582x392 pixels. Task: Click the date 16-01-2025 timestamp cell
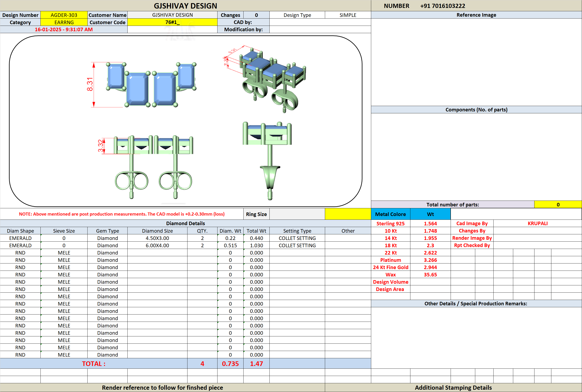tap(64, 30)
